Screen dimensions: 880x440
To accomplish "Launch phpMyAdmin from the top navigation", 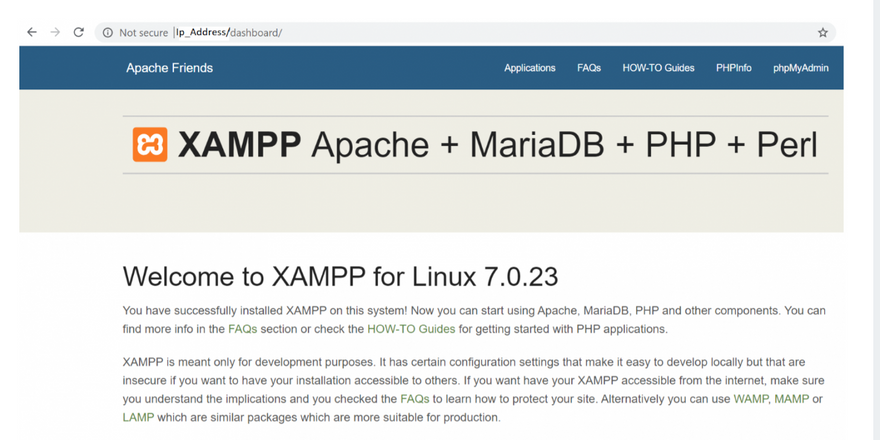I will coord(801,68).
